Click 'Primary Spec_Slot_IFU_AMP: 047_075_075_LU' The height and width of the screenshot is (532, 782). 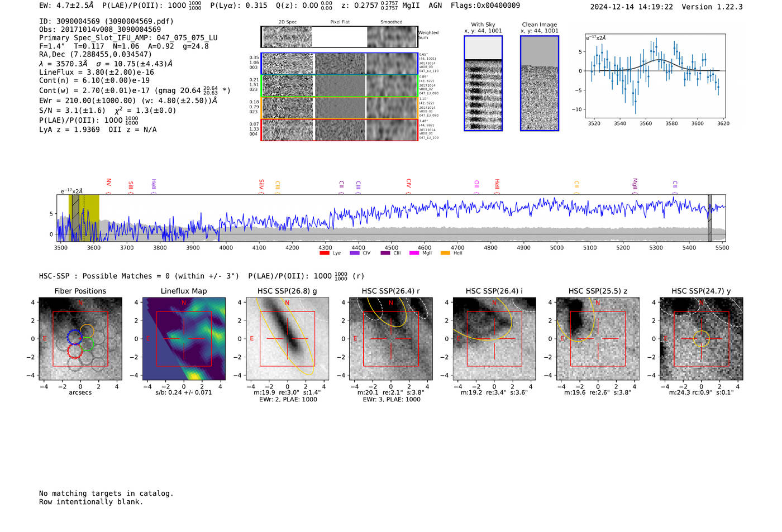[128, 38]
